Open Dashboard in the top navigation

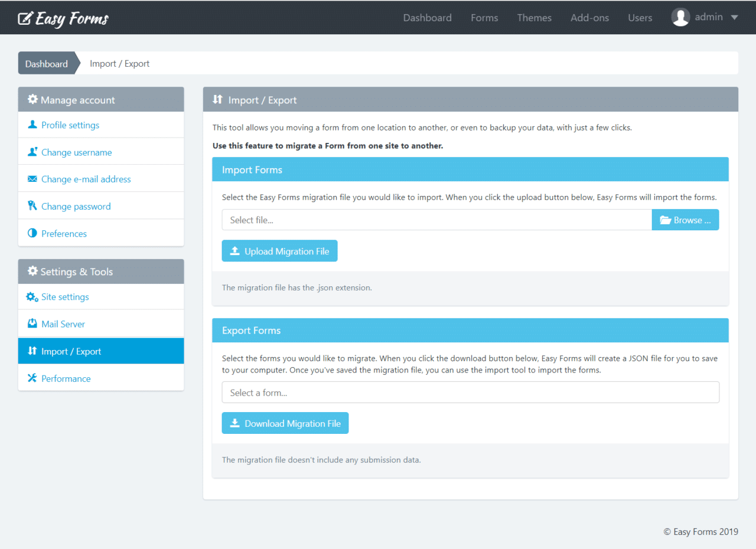coord(428,18)
